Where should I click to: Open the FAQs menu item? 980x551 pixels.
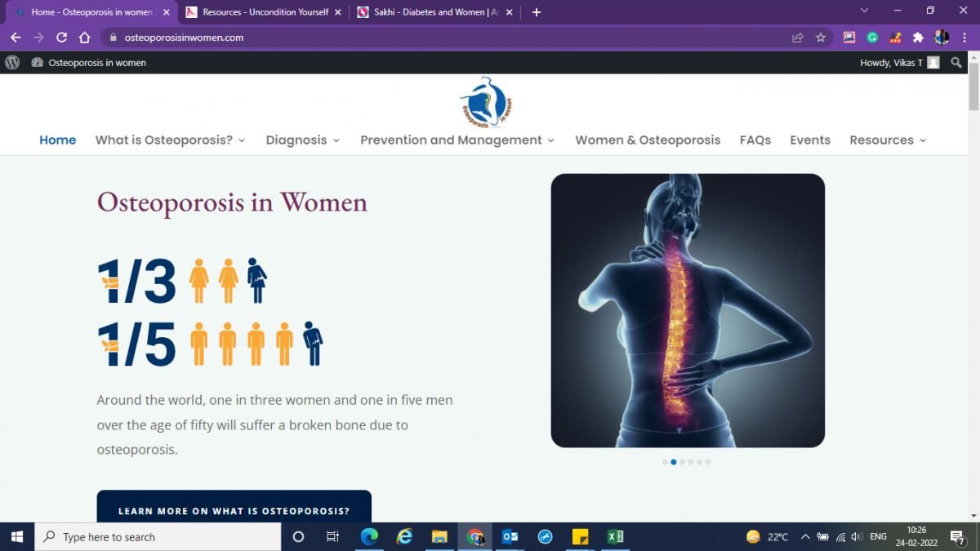pyautogui.click(x=755, y=140)
